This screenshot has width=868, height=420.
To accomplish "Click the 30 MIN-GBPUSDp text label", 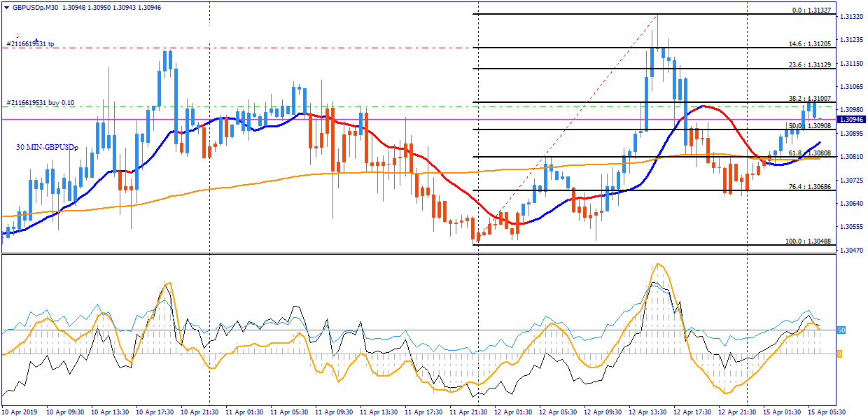I will (x=48, y=148).
